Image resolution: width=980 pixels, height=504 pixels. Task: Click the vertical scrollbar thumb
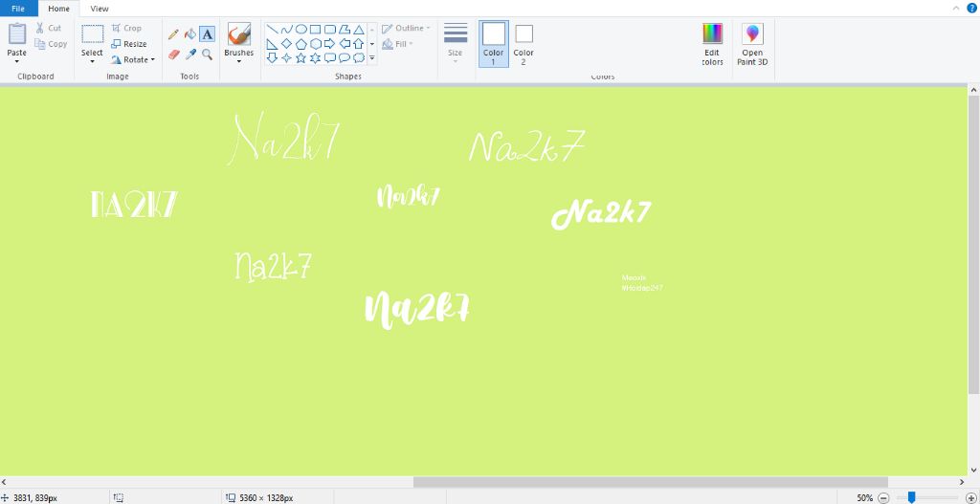pyautogui.click(x=973, y=246)
